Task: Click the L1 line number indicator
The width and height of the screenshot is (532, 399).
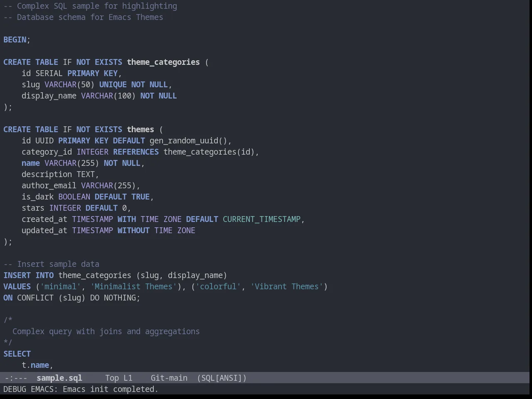Action: [128, 378]
